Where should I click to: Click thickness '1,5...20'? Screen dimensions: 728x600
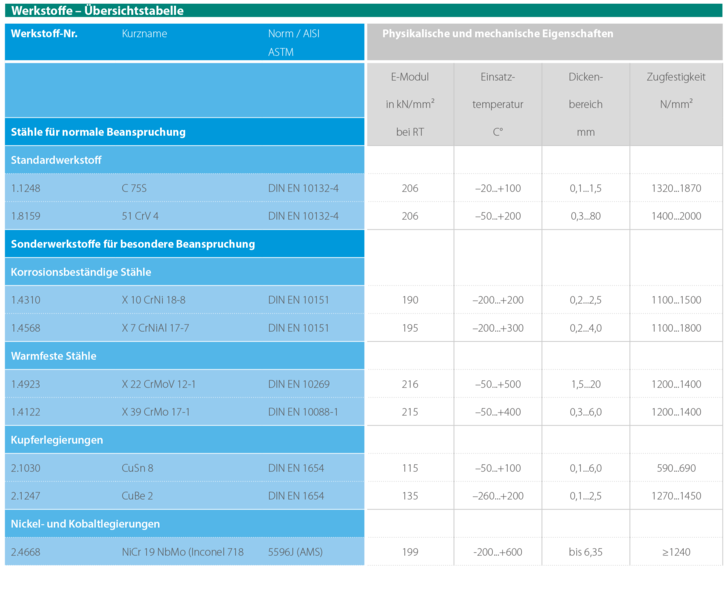tap(585, 384)
